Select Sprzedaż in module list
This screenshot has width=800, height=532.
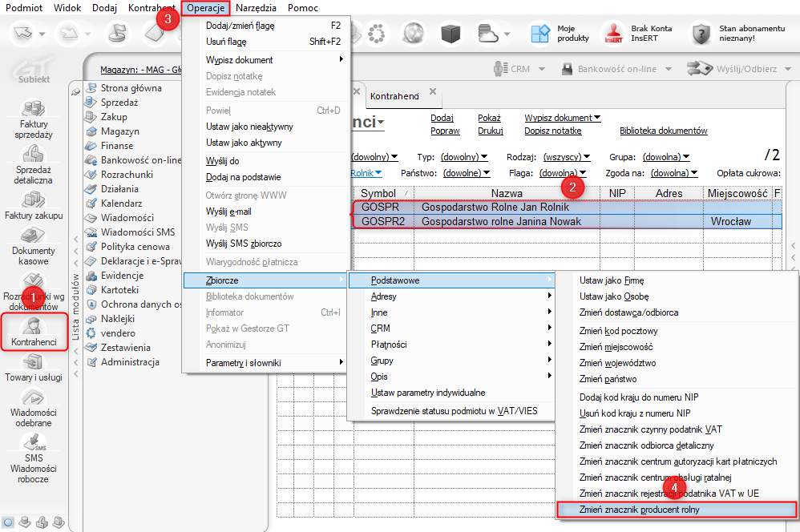tap(119, 102)
